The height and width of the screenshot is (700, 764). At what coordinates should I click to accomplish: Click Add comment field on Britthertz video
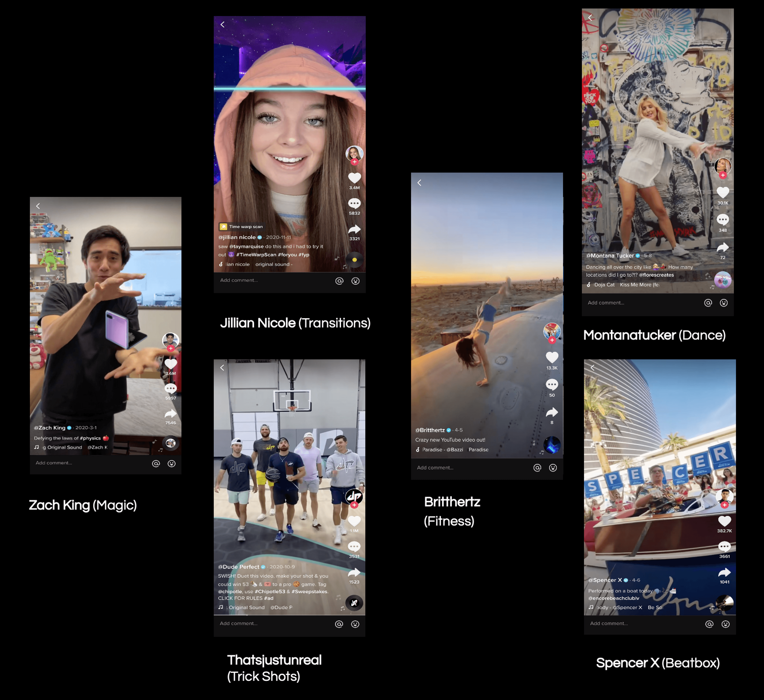click(x=435, y=468)
